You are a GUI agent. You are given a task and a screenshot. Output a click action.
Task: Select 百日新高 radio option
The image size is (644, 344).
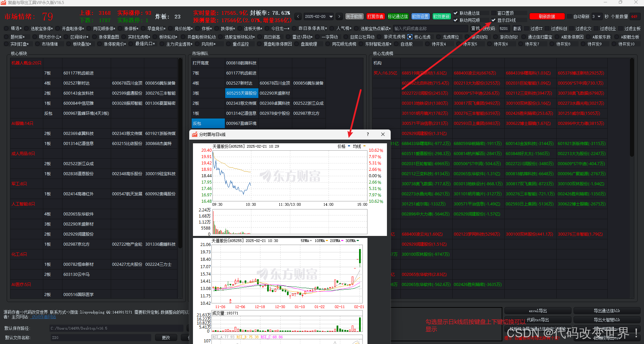pos(259,37)
